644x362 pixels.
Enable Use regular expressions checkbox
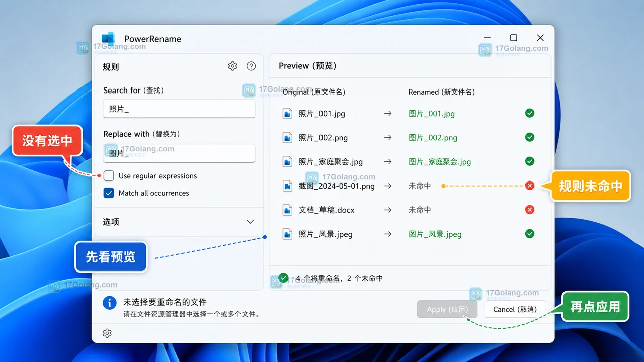[109, 176]
